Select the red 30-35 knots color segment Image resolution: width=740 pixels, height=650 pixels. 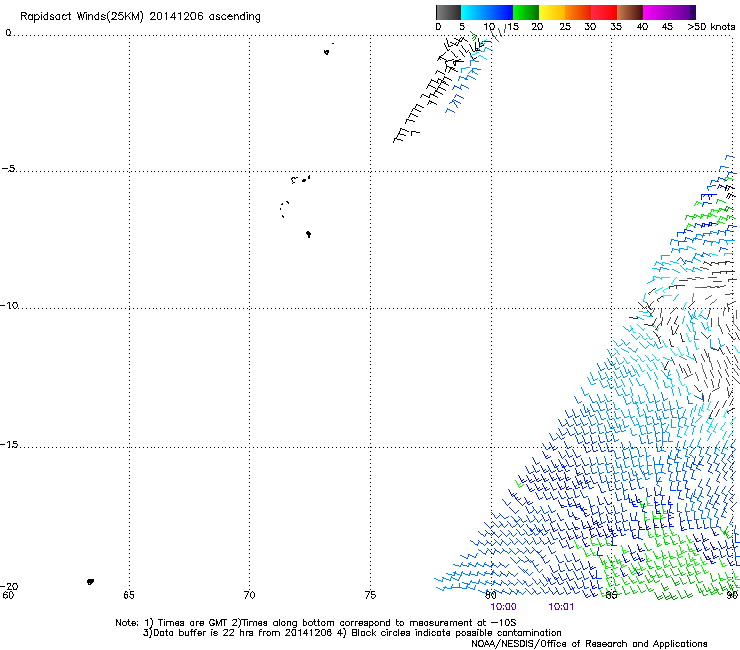pyautogui.click(x=604, y=12)
